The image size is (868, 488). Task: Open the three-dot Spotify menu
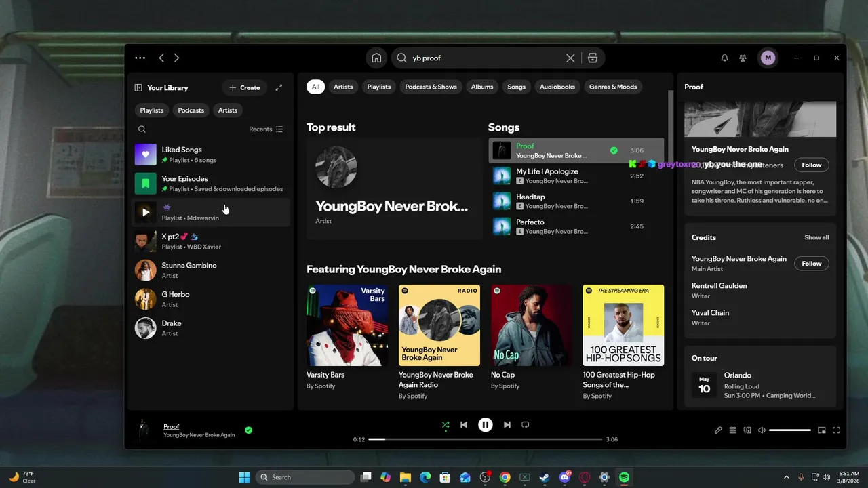click(140, 58)
